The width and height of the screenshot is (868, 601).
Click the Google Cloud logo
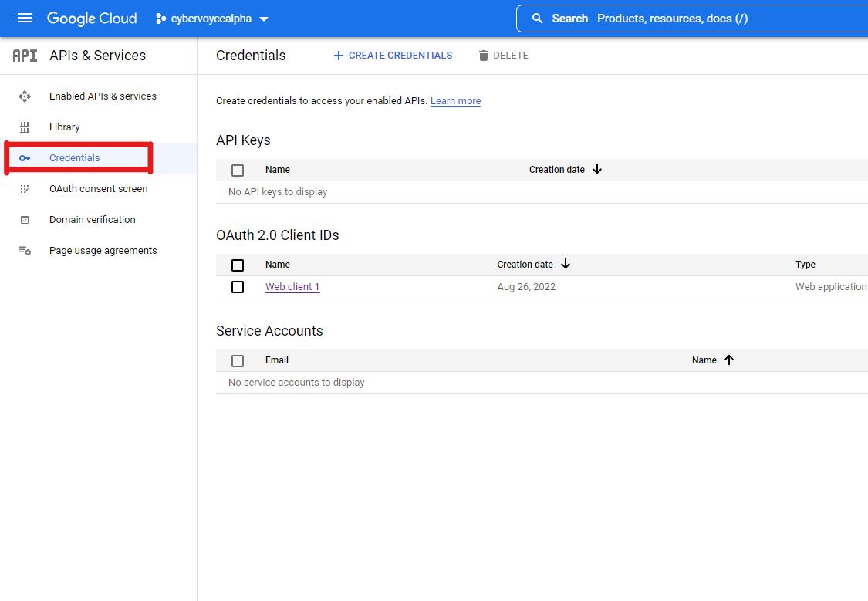[x=91, y=18]
